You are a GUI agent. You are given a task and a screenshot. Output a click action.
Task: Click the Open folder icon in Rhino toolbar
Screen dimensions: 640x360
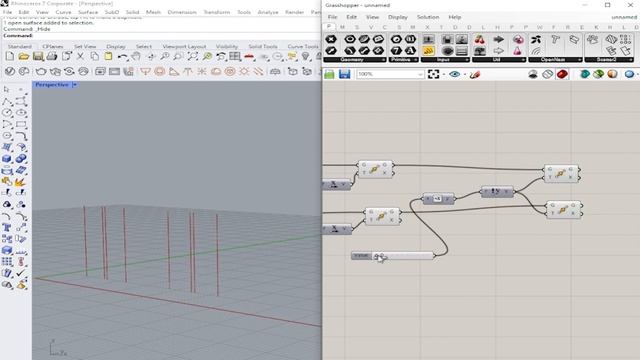pyautogui.click(x=24, y=56)
